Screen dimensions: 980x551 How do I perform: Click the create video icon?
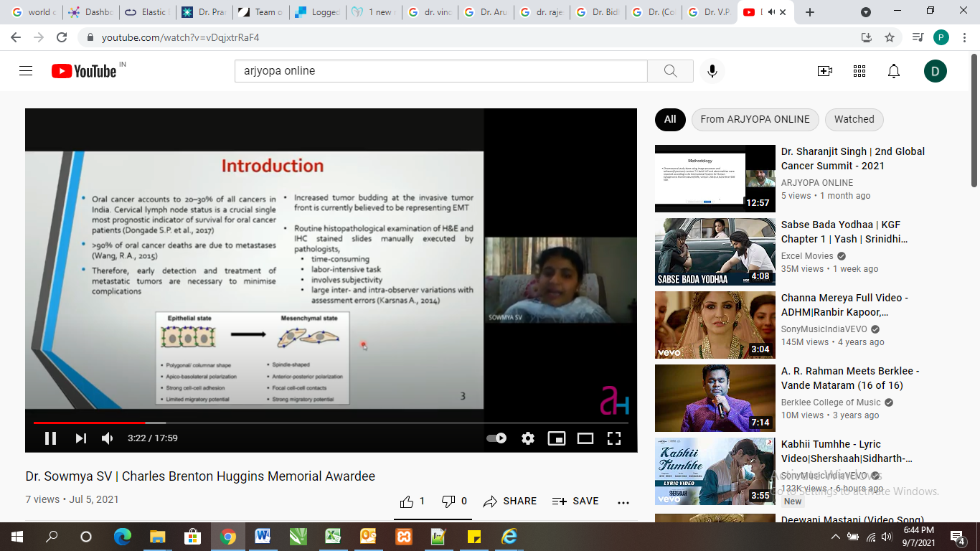[825, 71]
